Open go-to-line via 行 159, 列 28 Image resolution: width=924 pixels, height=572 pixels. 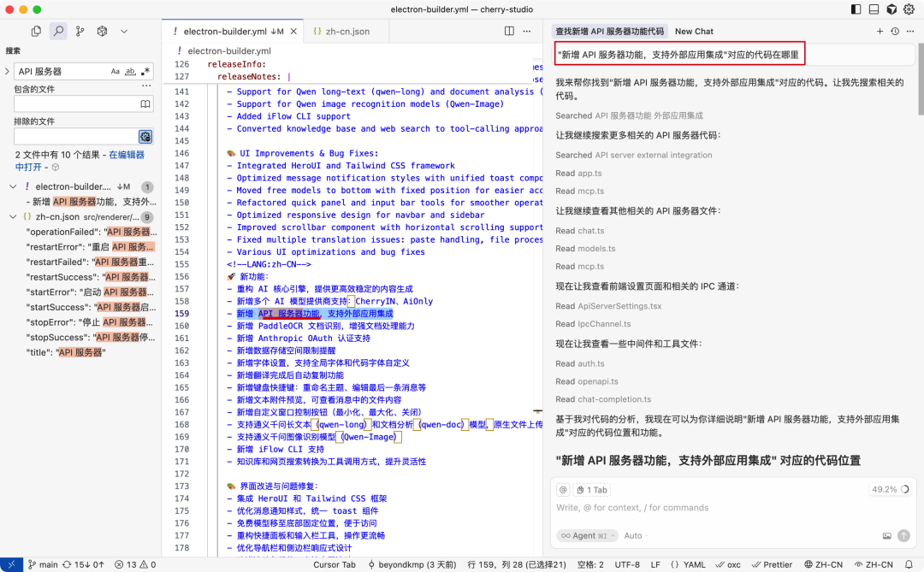click(x=516, y=564)
